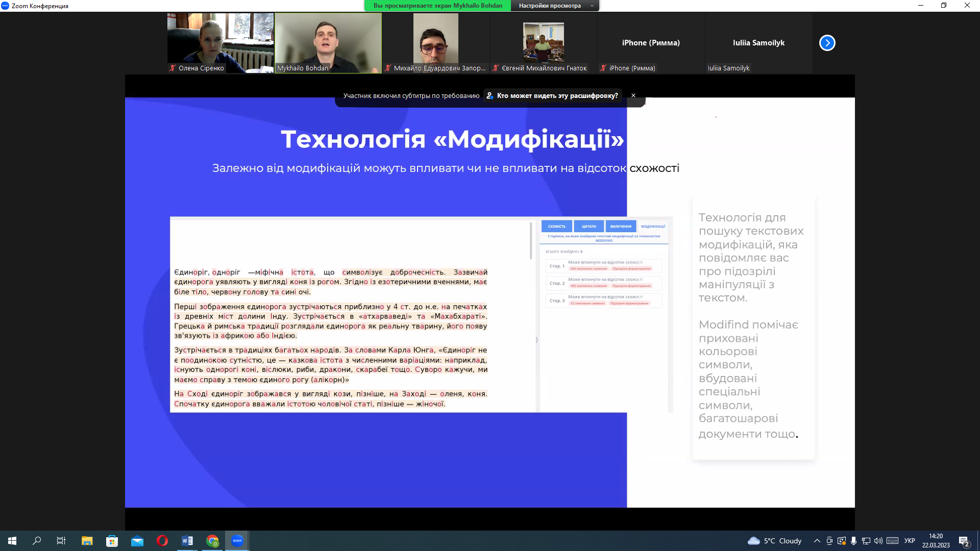Screen dimensions: 980x551
Task: Open taskbar search magnifier
Action: 37,541
